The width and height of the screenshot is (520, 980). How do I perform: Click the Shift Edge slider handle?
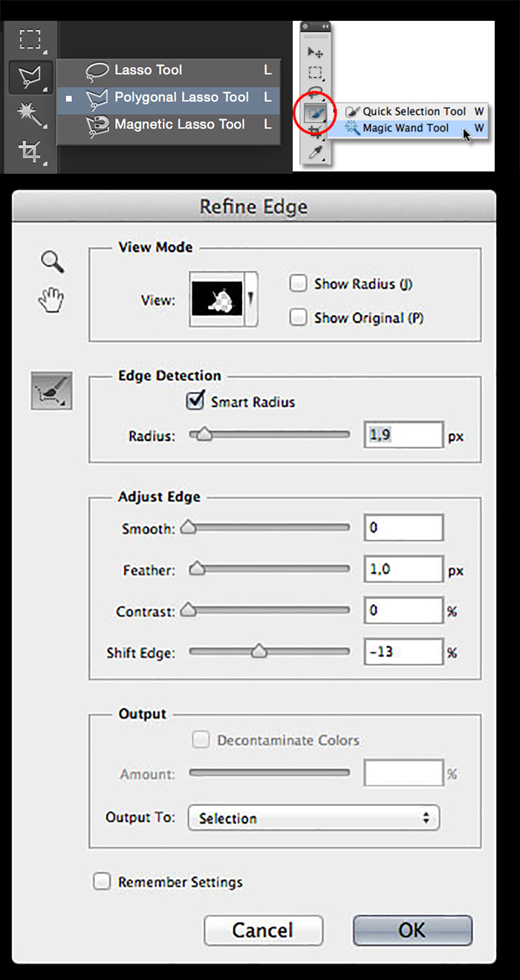pos(259,651)
